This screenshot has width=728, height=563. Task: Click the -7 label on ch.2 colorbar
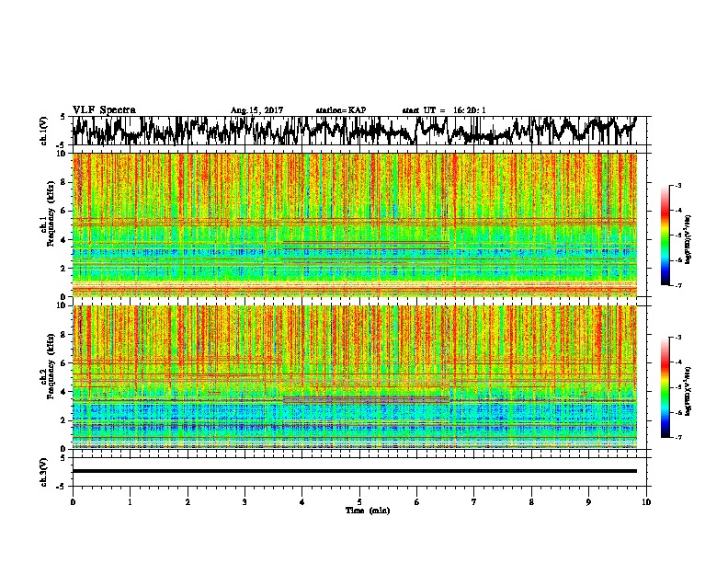[x=678, y=437]
